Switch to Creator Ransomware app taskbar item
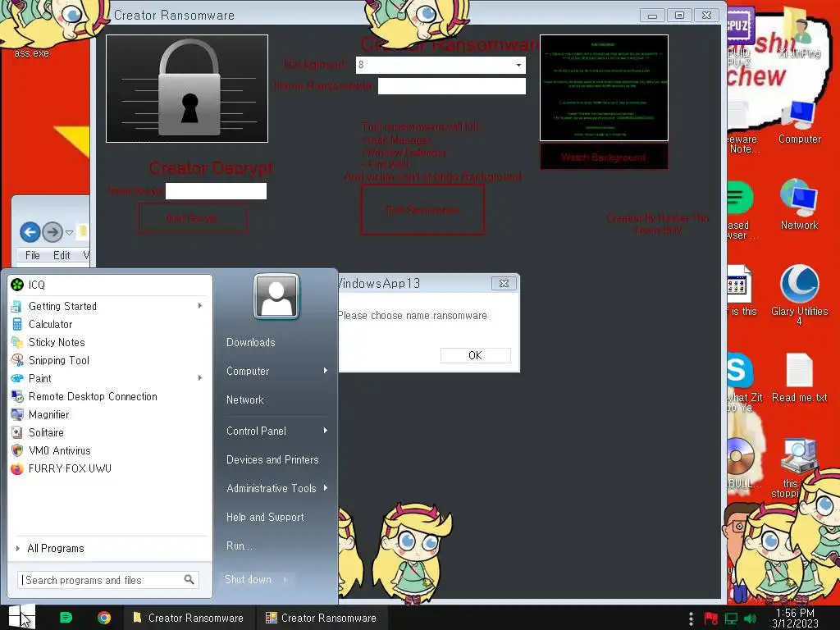The image size is (840, 630). tap(322, 618)
